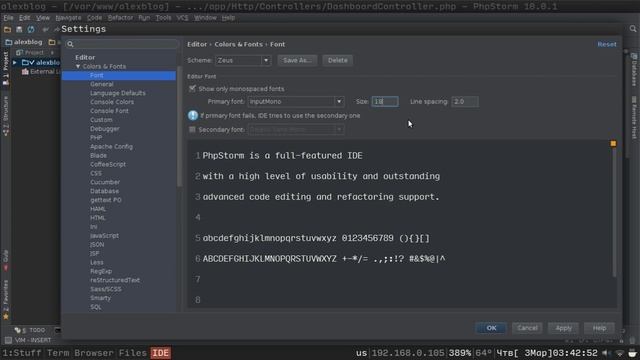Click the settings search field

[x=122, y=44]
